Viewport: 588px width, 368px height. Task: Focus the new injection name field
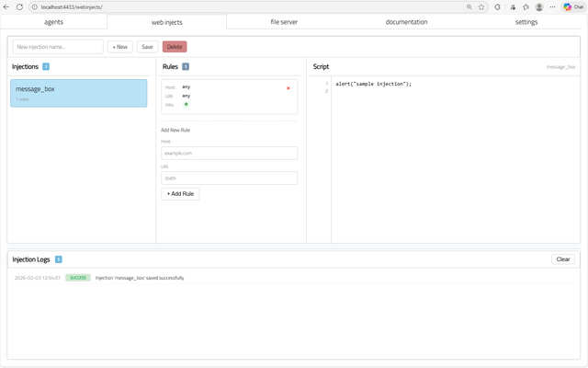click(x=58, y=47)
